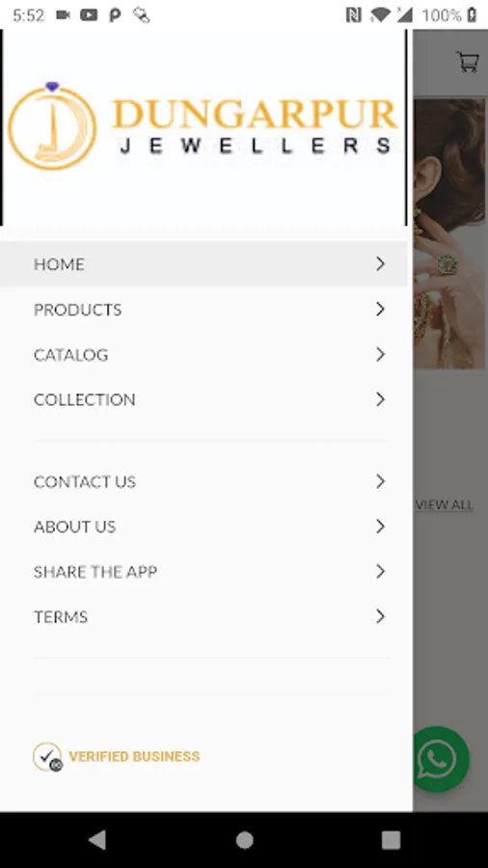Open recent apps square button
This screenshot has width=488, height=868.
tap(391, 840)
